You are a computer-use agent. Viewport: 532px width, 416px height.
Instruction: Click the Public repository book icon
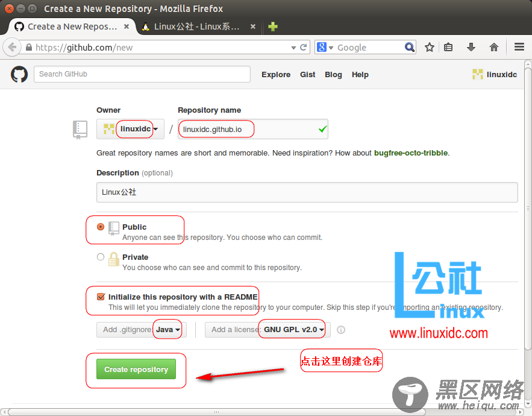coord(114,228)
